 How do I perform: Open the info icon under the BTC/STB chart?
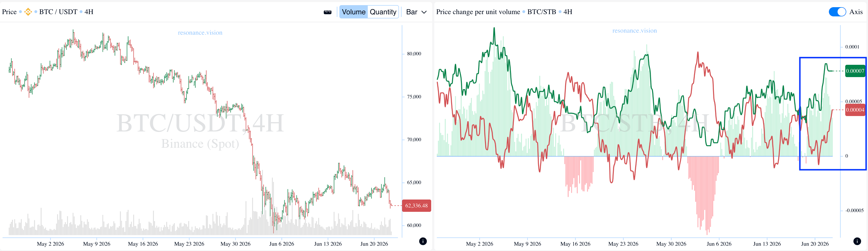[x=857, y=241]
